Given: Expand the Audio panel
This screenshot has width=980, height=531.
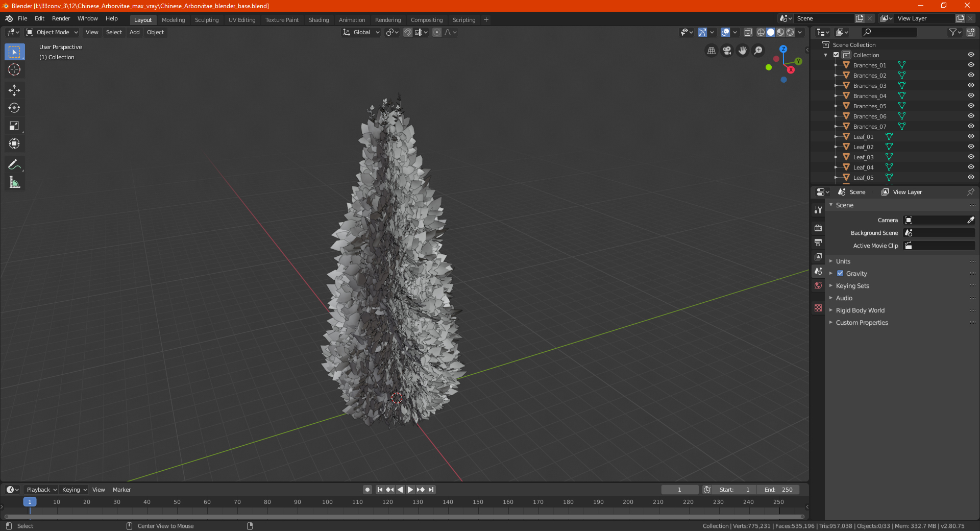Looking at the screenshot, I should (844, 298).
